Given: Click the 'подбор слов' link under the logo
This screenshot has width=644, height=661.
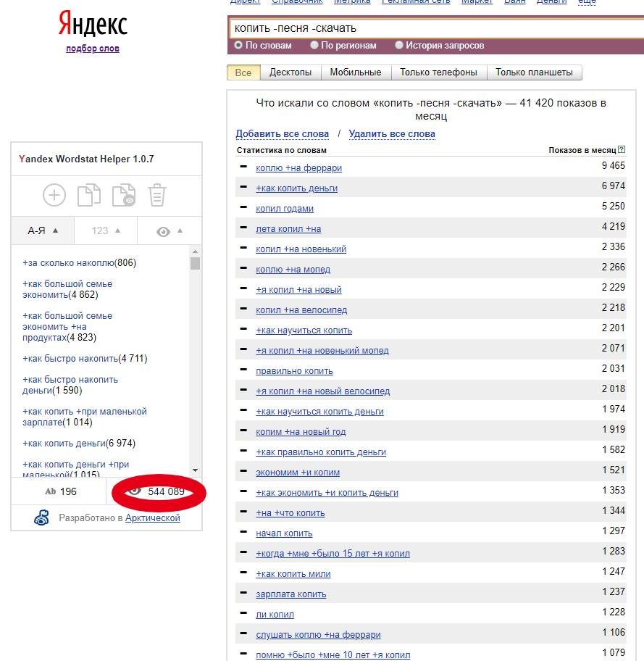Looking at the screenshot, I should 93,49.
